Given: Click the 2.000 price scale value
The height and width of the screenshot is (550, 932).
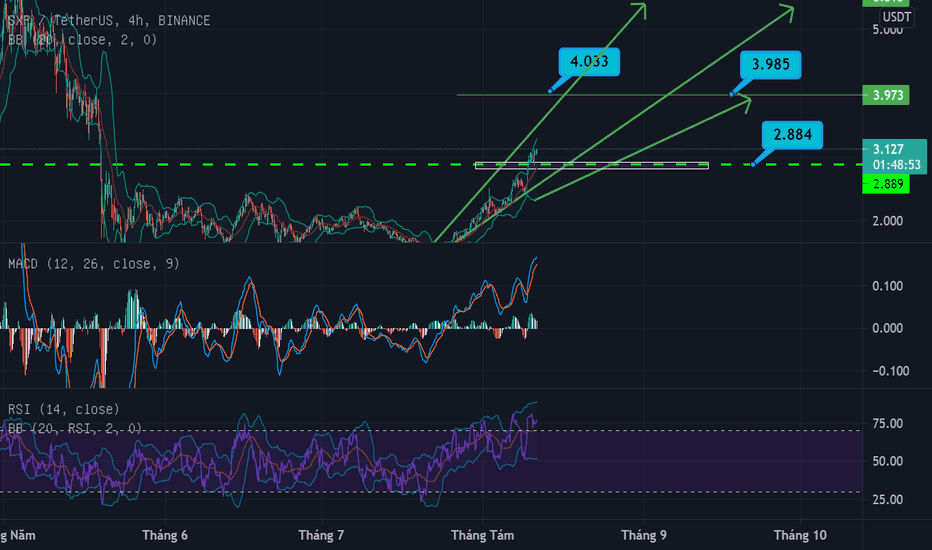Looking at the screenshot, I should [x=887, y=221].
